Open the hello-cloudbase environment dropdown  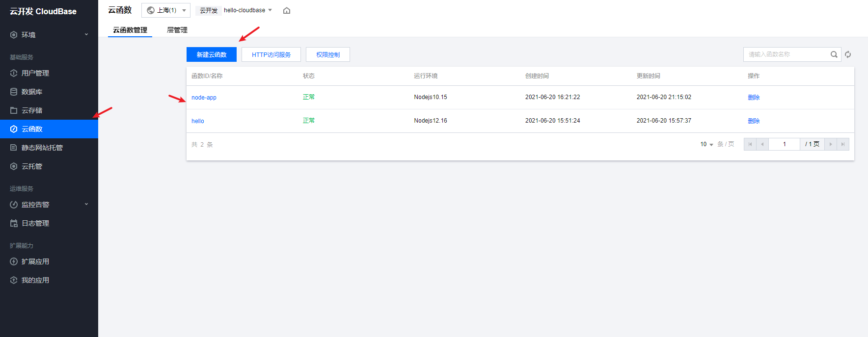pos(247,10)
